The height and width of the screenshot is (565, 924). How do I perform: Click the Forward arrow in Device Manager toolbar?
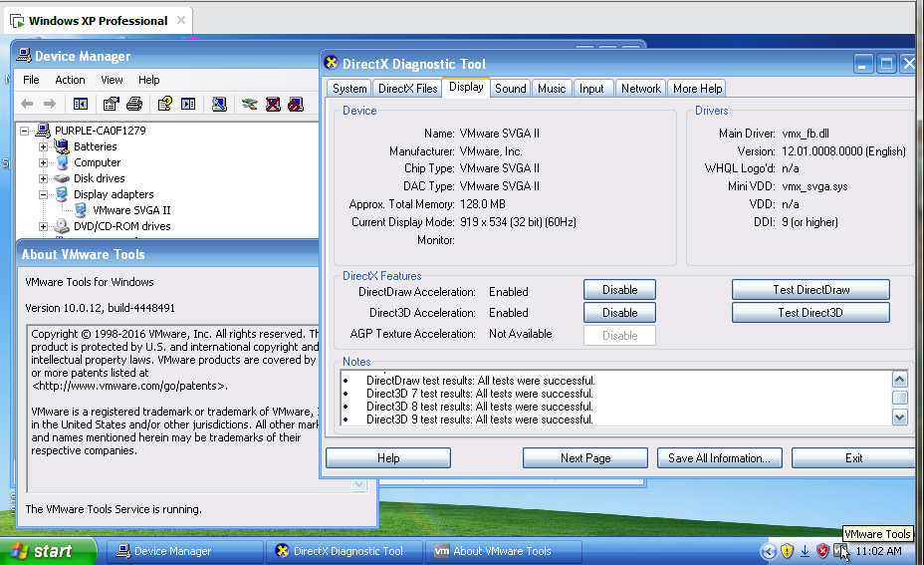point(50,104)
